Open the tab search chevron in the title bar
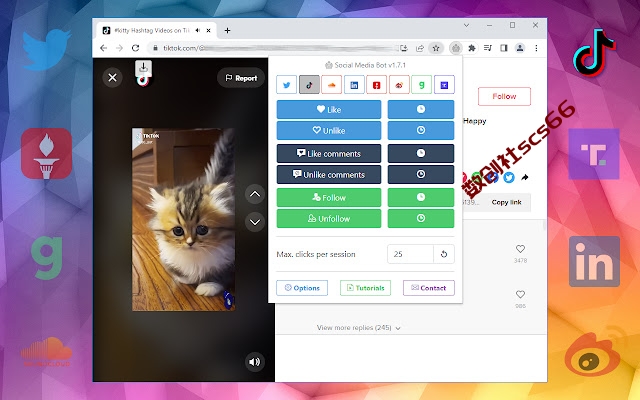 [x=466, y=25]
